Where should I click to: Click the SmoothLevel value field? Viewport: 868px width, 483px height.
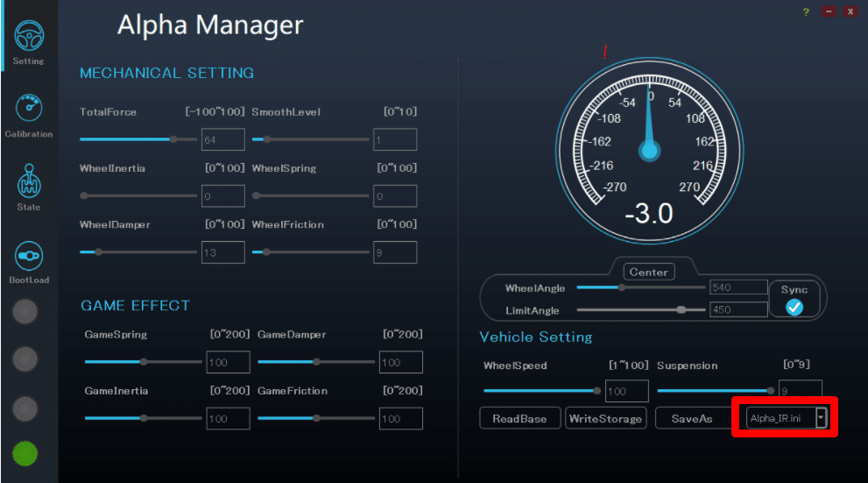tap(395, 139)
